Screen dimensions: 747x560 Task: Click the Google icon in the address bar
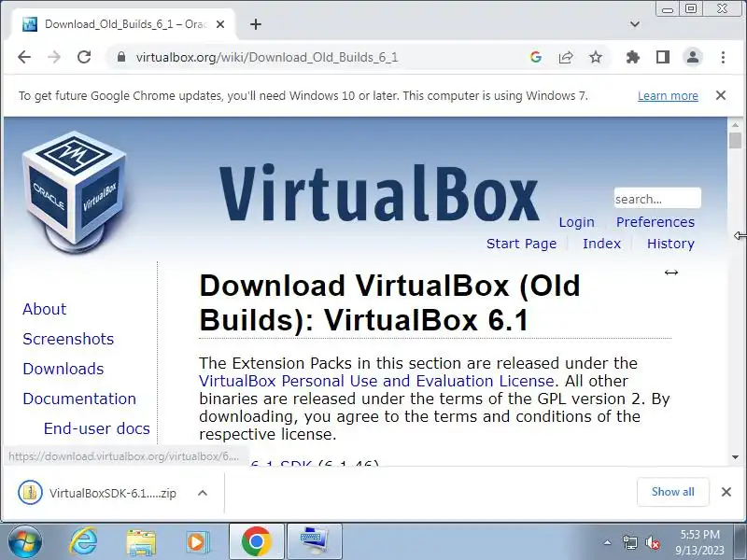pyautogui.click(x=535, y=57)
